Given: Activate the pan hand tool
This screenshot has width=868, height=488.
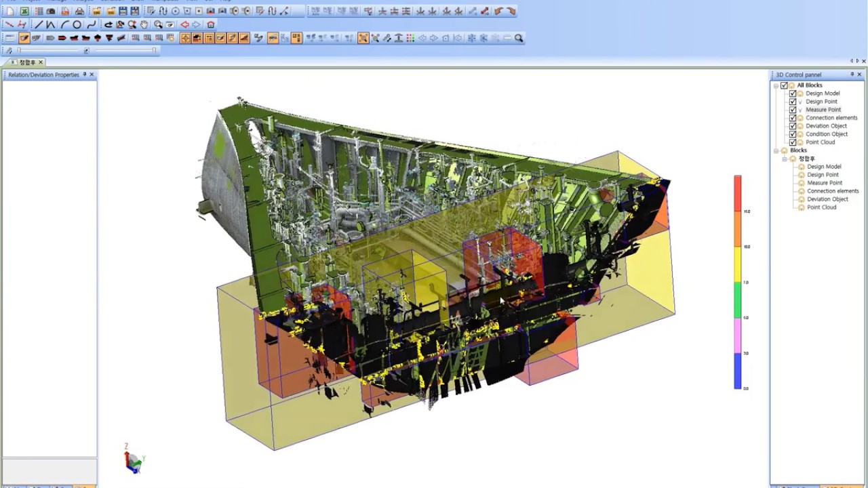Looking at the screenshot, I should point(144,24).
